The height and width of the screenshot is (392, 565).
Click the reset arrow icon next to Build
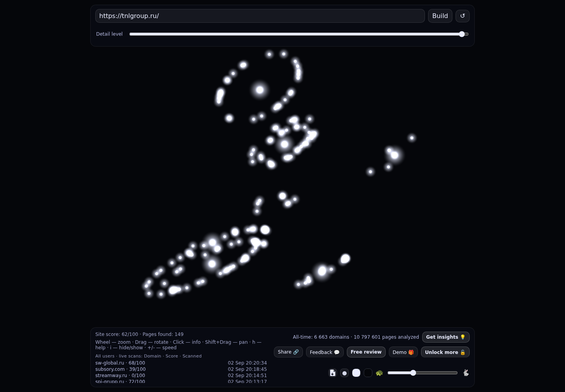coord(462,16)
